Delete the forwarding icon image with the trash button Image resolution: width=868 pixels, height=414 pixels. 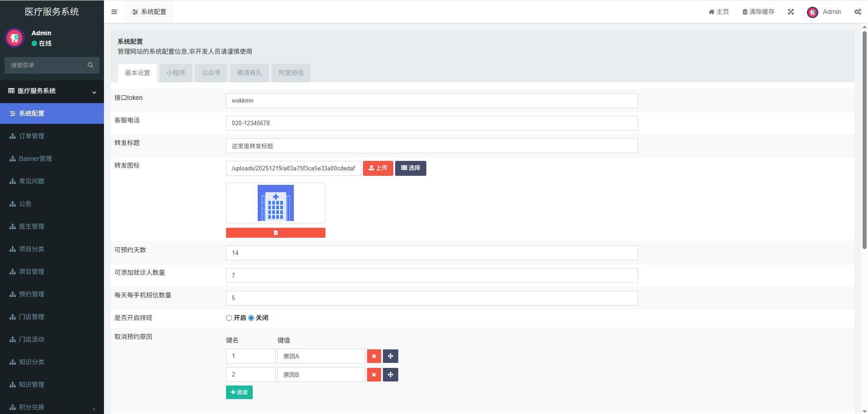tap(275, 233)
